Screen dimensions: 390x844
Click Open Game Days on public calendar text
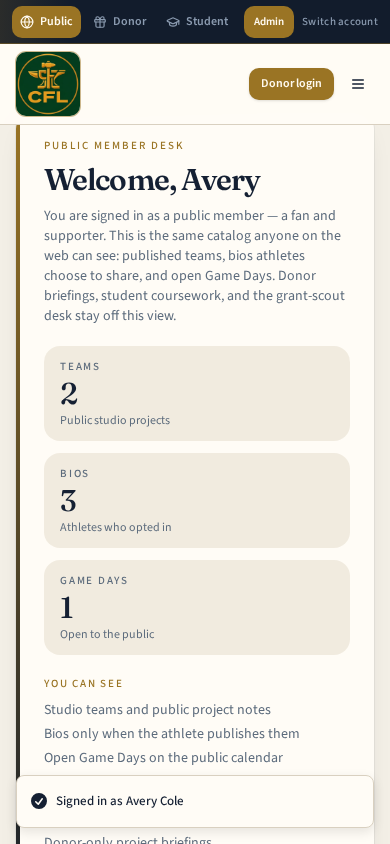(x=164, y=758)
